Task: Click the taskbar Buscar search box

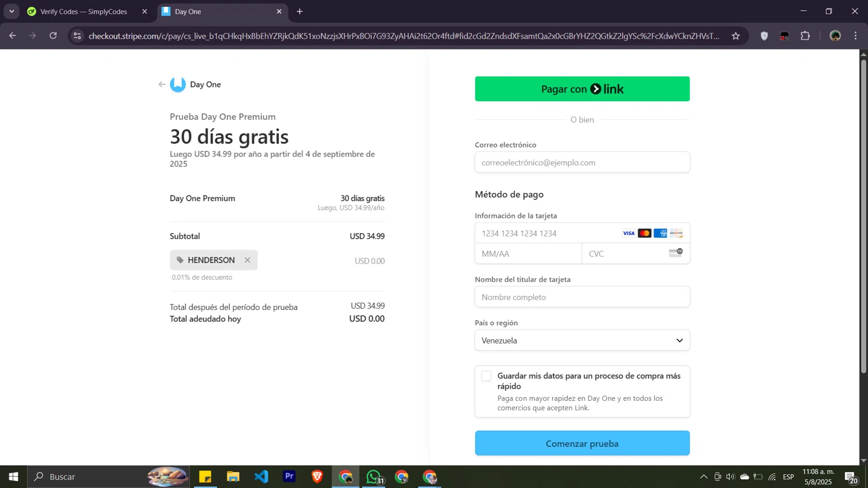Action: [109, 477]
